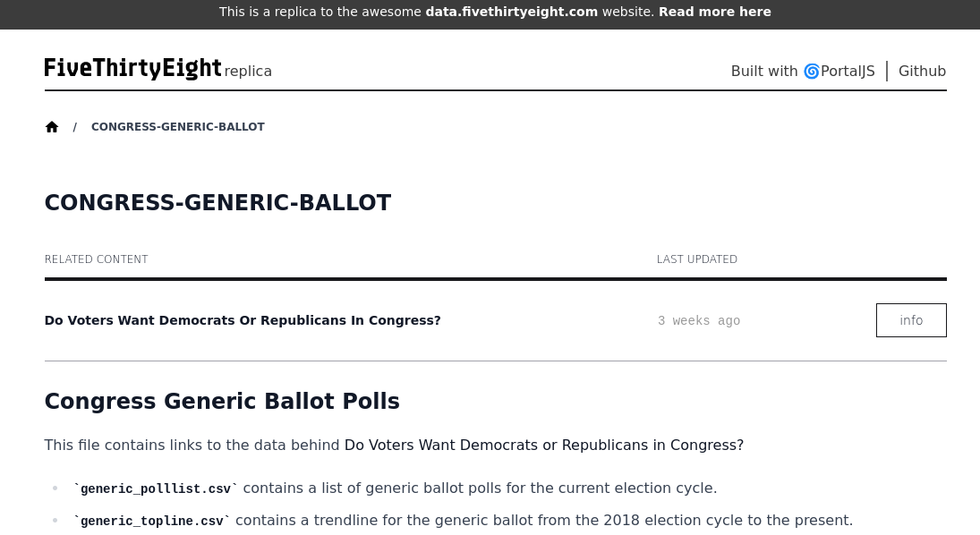Click the info button

point(910,320)
